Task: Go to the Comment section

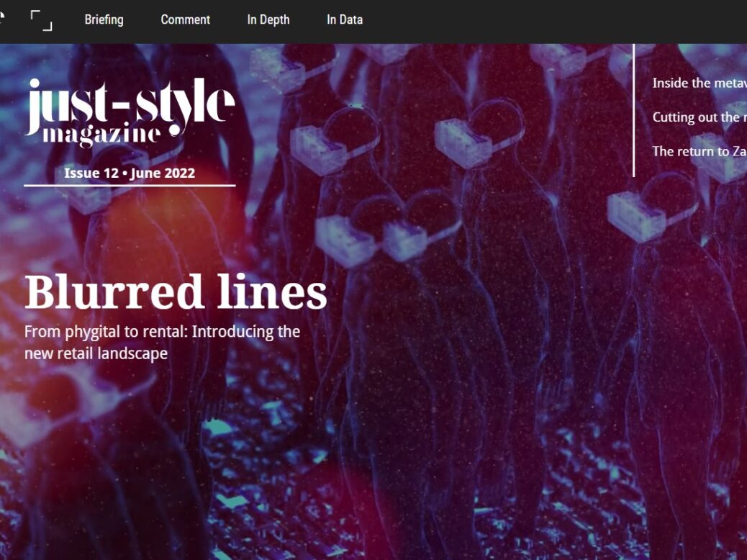Action: [186, 19]
